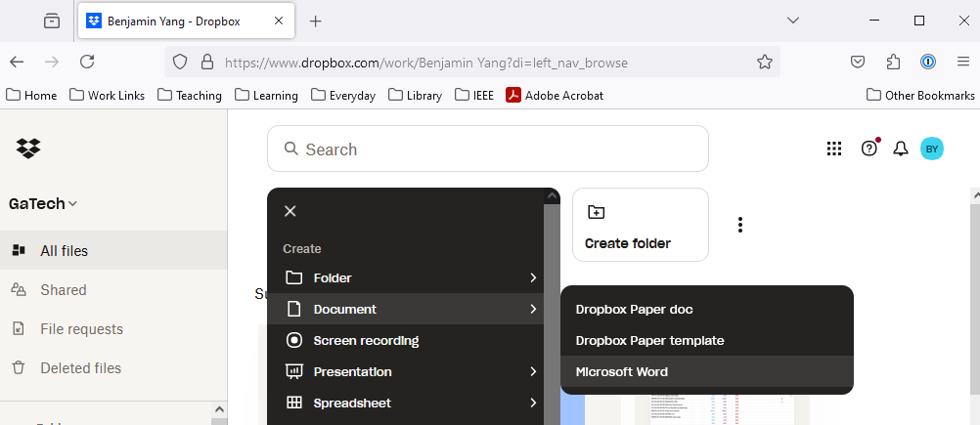Open the apps grid icon
This screenshot has width=980, height=425.
tap(834, 149)
